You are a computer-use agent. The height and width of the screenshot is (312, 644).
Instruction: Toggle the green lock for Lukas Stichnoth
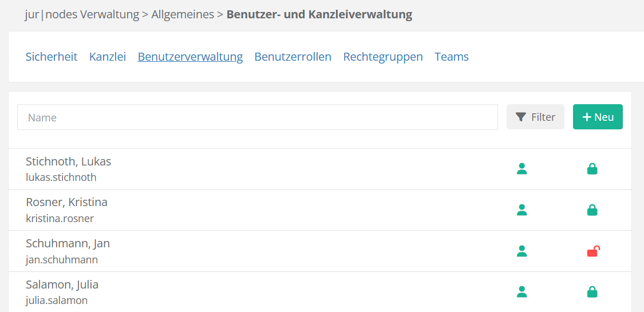click(592, 169)
